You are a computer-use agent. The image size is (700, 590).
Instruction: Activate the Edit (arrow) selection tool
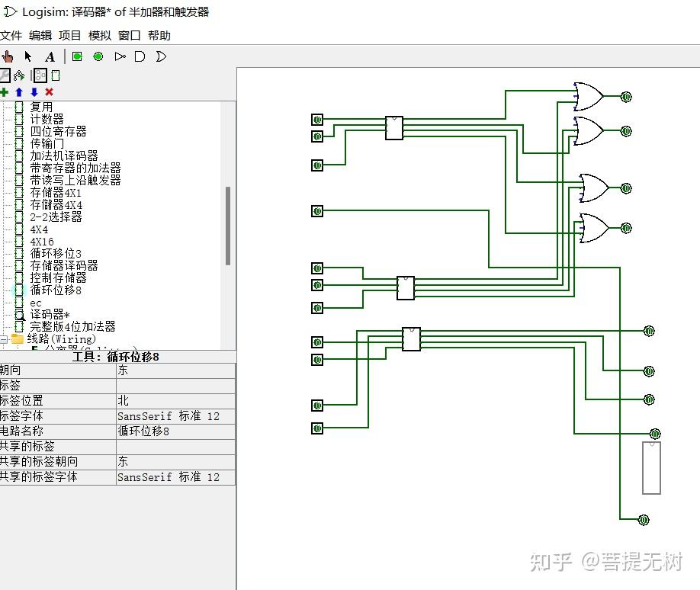point(27,56)
